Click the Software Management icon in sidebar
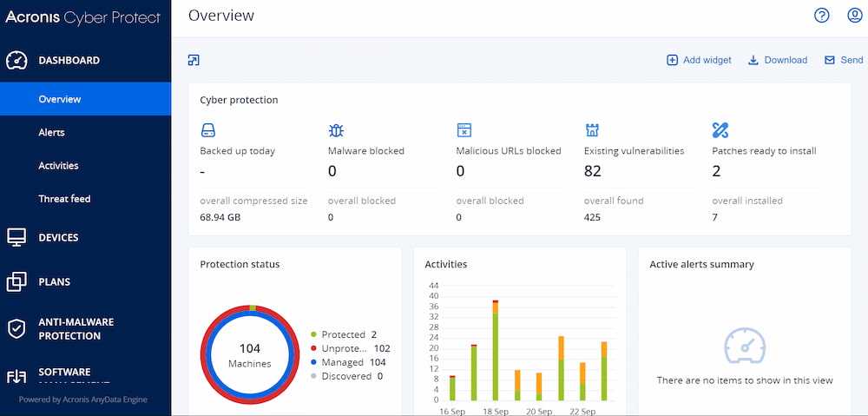 pos(16,377)
